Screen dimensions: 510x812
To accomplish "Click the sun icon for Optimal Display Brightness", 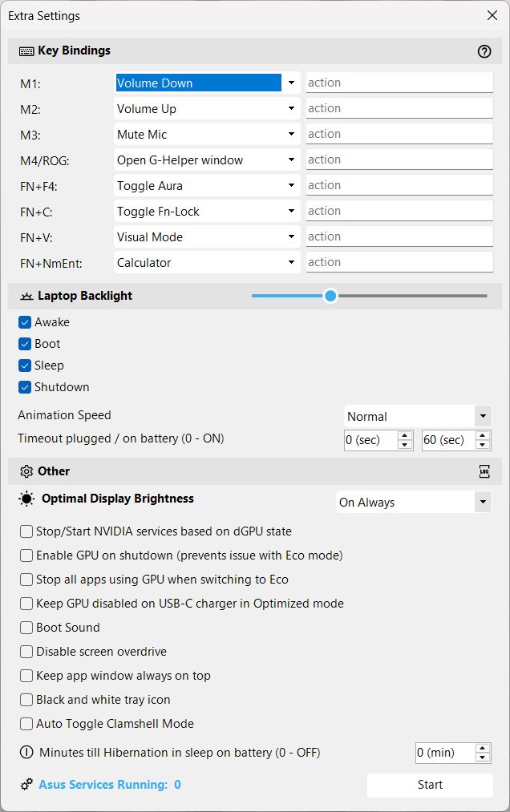I will click(27, 499).
